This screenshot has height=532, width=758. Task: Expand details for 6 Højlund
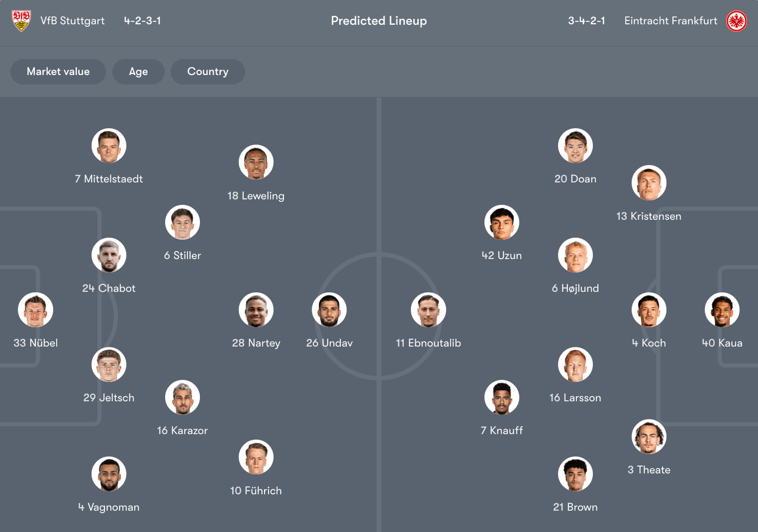[575, 255]
